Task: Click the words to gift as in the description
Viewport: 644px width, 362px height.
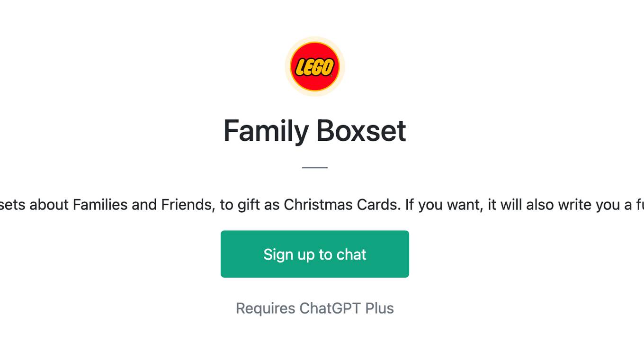Action: click(x=250, y=205)
